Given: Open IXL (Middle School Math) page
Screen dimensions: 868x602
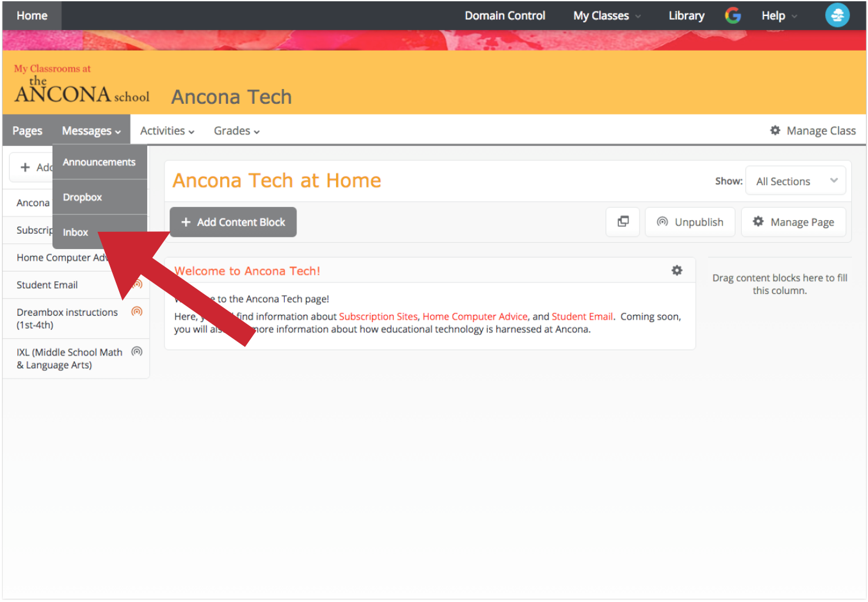Looking at the screenshot, I should coord(69,359).
